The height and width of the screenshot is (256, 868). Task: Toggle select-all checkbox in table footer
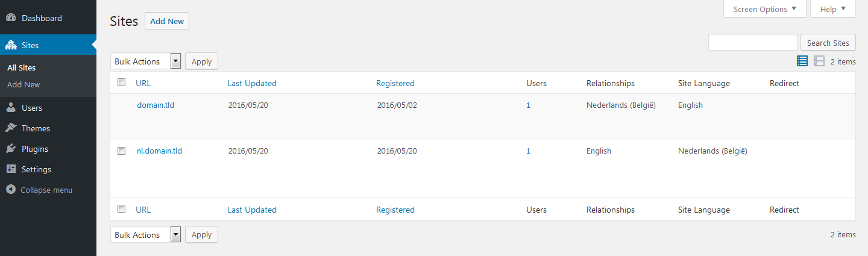[x=121, y=209]
